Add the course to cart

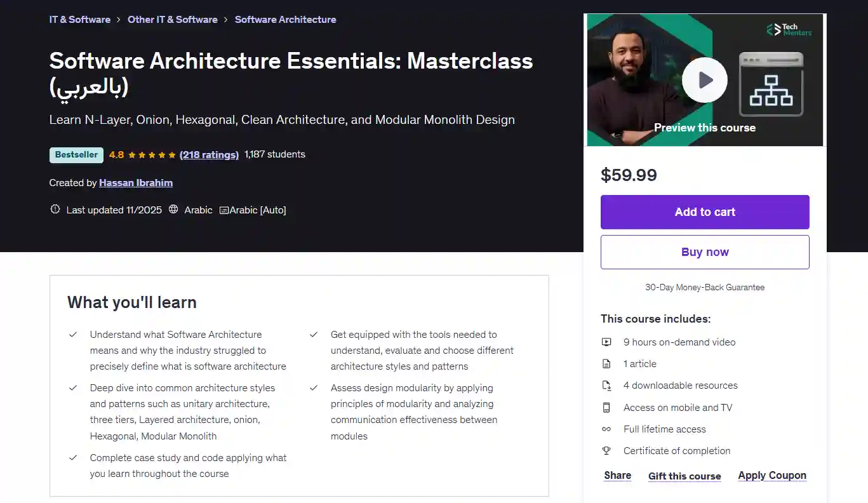[x=705, y=212]
